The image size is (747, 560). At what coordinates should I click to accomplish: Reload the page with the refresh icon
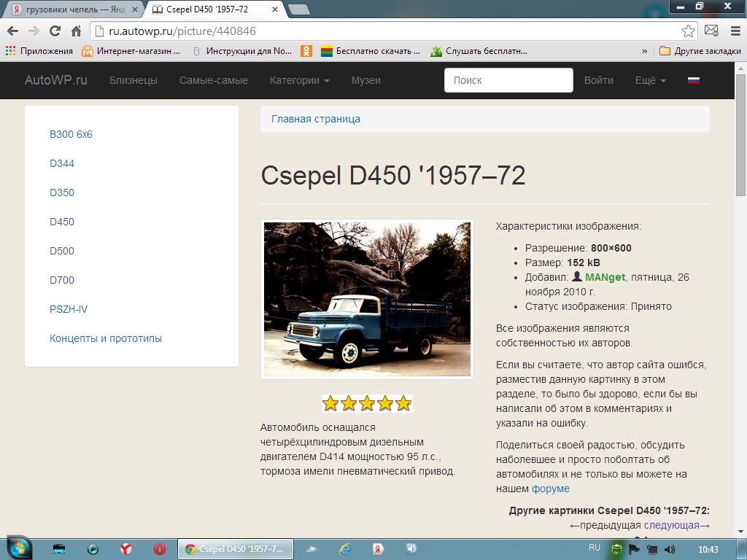(55, 31)
